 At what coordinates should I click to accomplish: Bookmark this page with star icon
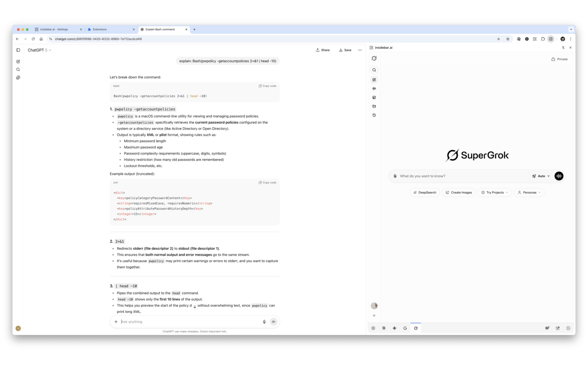(x=508, y=39)
